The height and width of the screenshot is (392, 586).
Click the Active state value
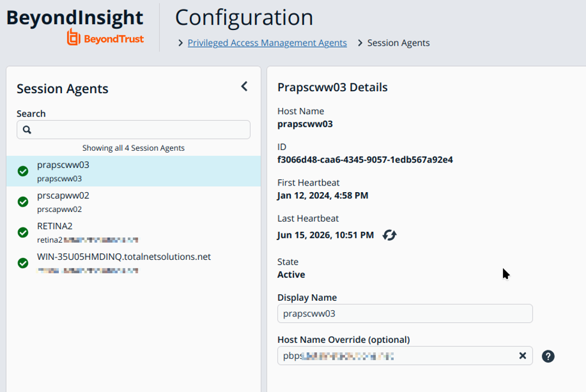(x=291, y=275)
